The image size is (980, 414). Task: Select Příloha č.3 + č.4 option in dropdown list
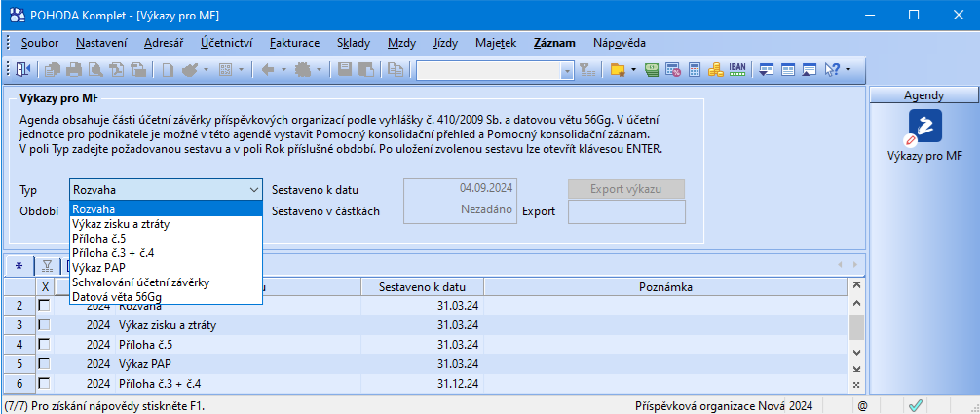point(166,252)
